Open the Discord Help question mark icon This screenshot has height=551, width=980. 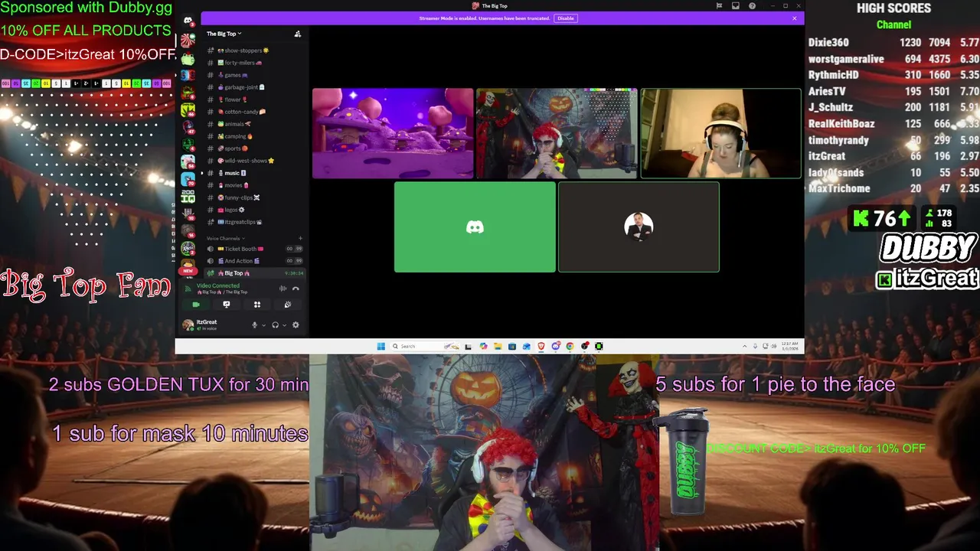click(753, 6)
